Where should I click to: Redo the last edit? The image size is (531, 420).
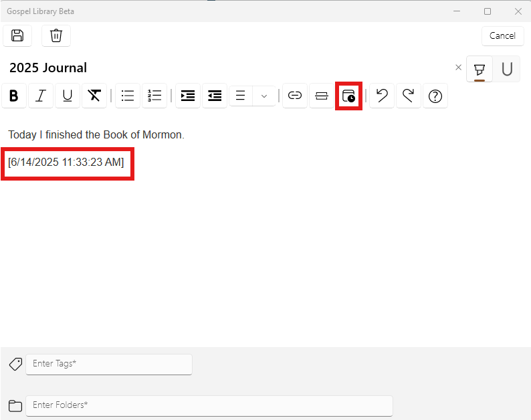[x=409, y=96]
